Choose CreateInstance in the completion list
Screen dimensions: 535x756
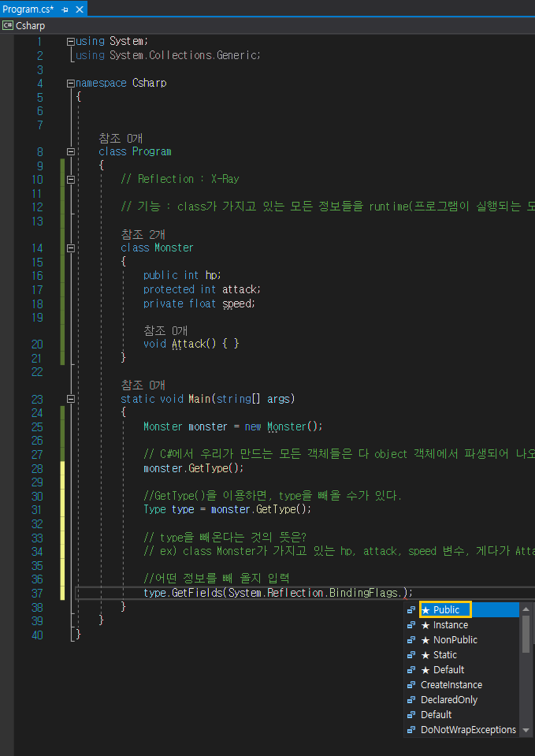point(461,684)
